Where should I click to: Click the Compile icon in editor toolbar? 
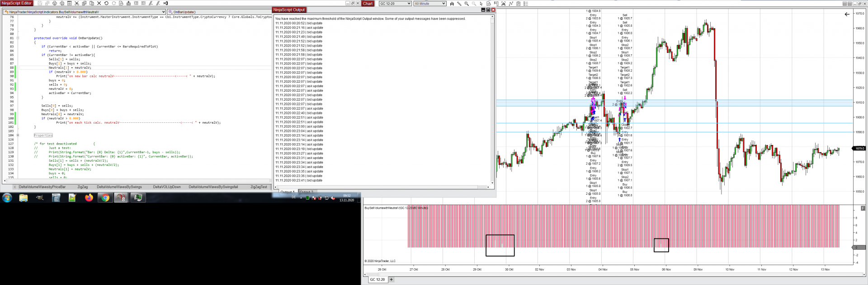[128, 3]
